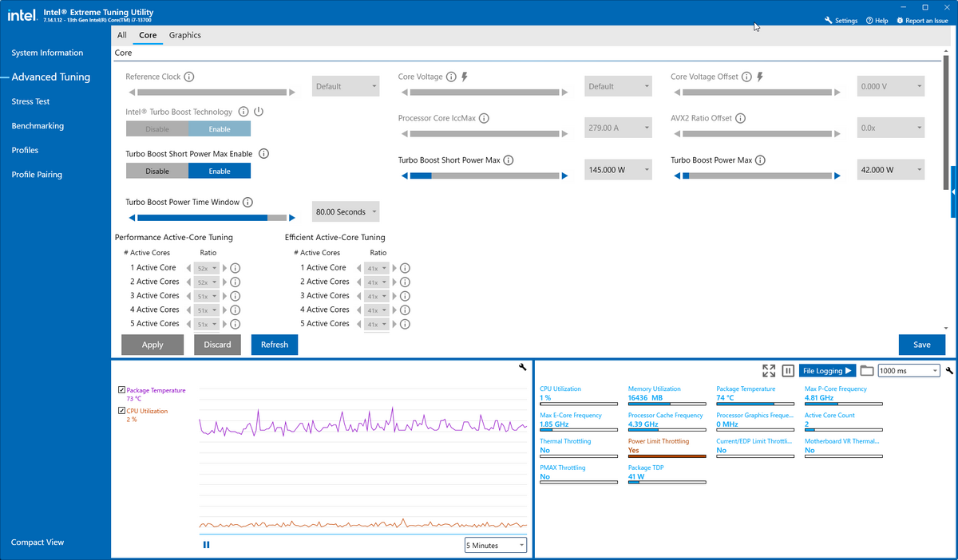Click Turbo Boost Short Power Max slider track
The width and height of the screenshot is (958, 560).
(485, 175)
